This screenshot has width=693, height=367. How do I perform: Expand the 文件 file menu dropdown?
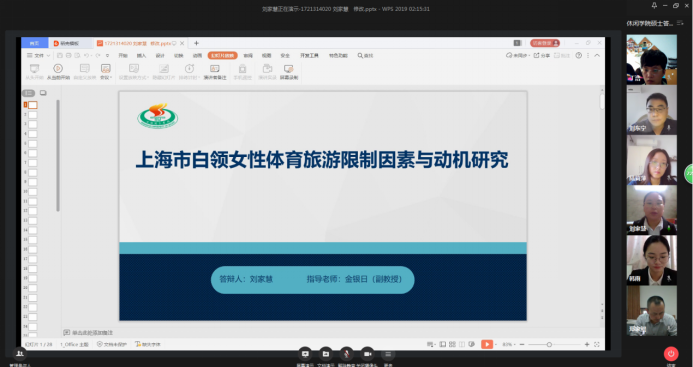38,55
